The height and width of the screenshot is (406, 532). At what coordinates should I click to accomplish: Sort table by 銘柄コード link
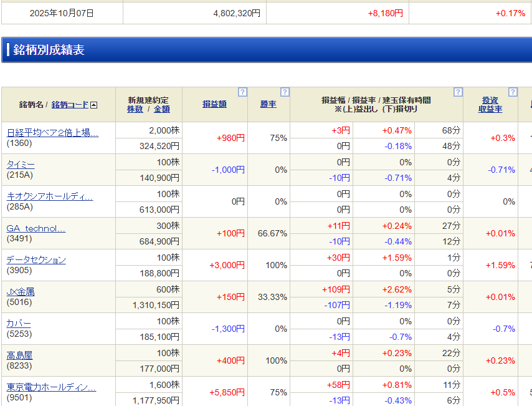click(70, 105)
